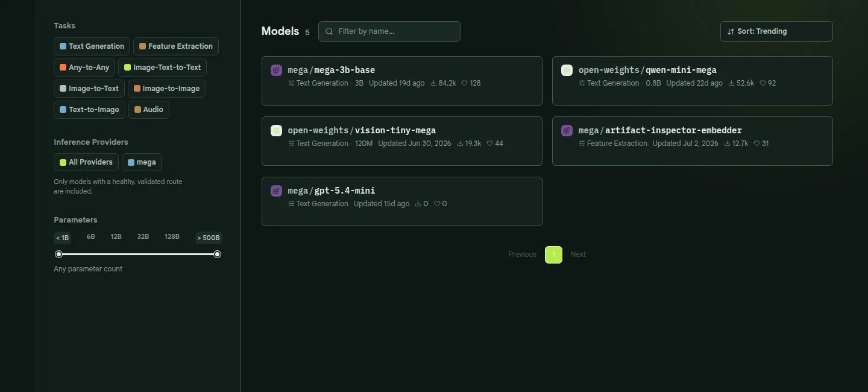Open the mega/gpt-5.4-mini model

pos(402,201)
